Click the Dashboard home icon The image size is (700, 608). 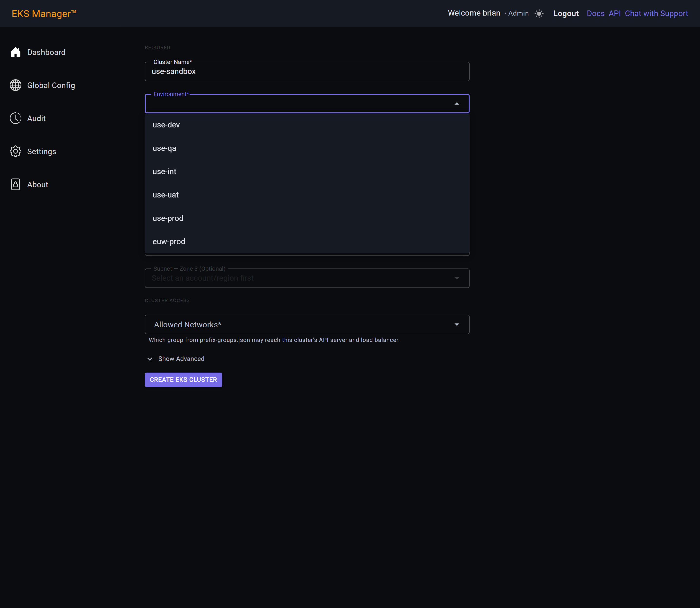16,52
